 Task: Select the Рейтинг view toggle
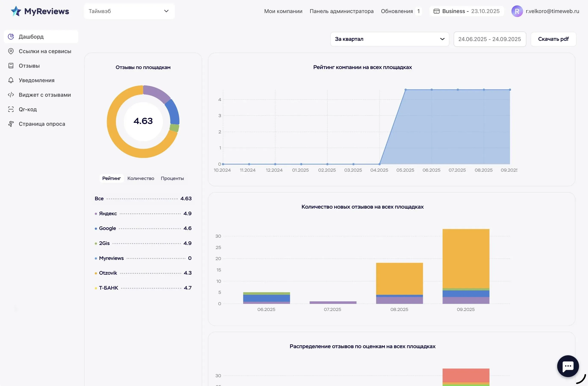[111, 178]
